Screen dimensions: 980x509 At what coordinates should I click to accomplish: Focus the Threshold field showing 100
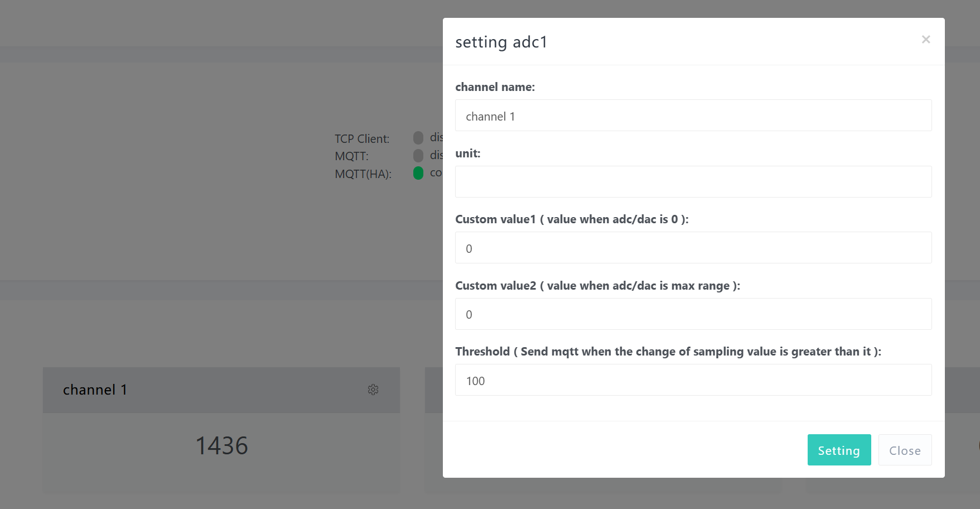693,380
